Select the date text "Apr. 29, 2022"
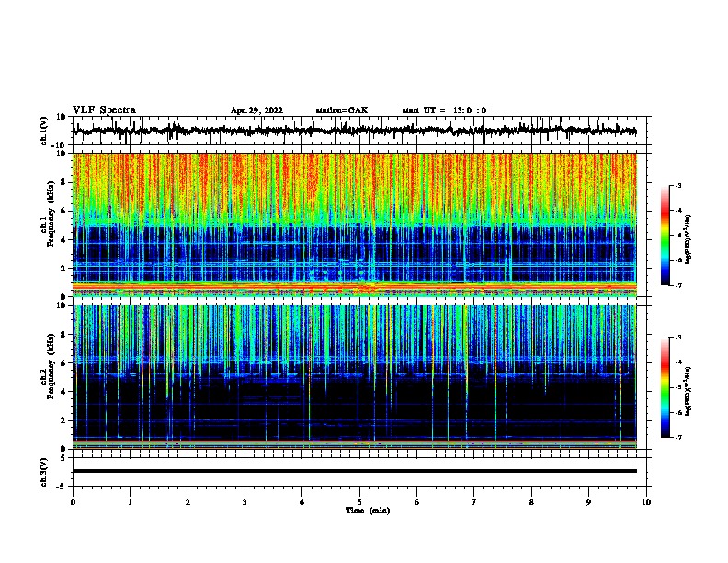This screenshot has height=563, width=728. [x=256, y=110]
